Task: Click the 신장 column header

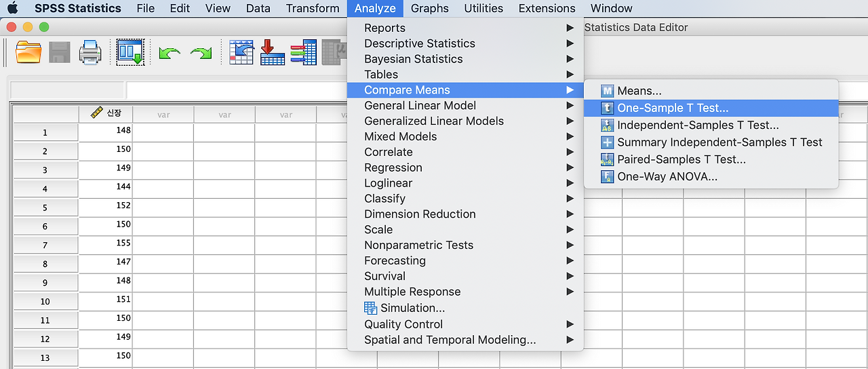Action: pos(106,114)
